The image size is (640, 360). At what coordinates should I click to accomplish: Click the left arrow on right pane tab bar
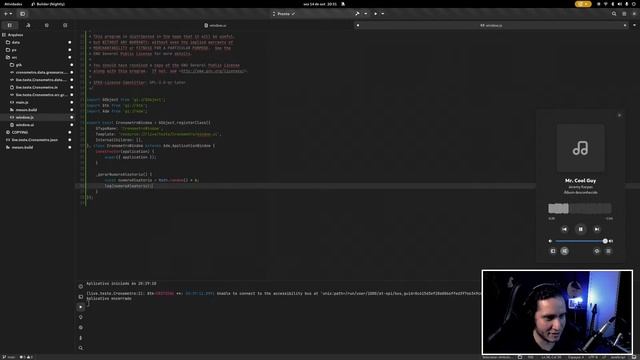[358, 25]
